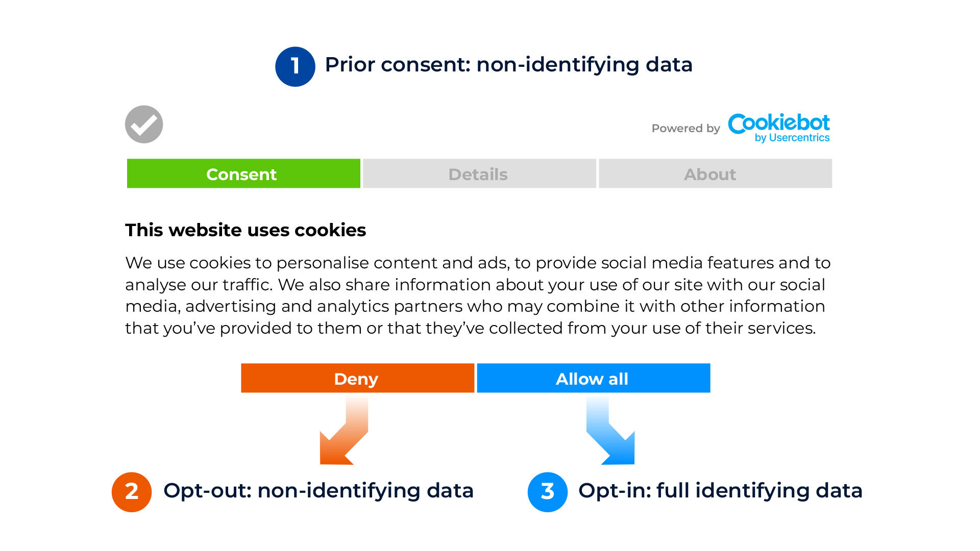
Task: Click the Allow all button
Action: pos(593,378)
